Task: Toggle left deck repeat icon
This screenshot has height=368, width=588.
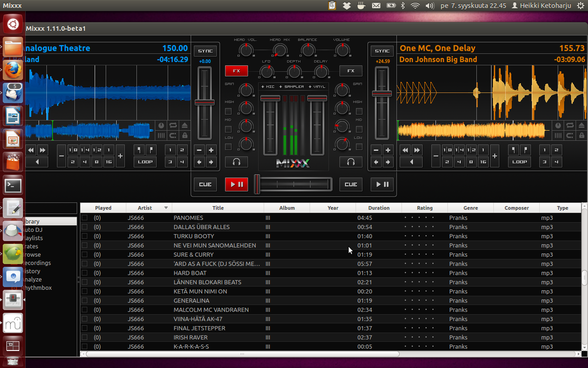Action: coord(173,125)
